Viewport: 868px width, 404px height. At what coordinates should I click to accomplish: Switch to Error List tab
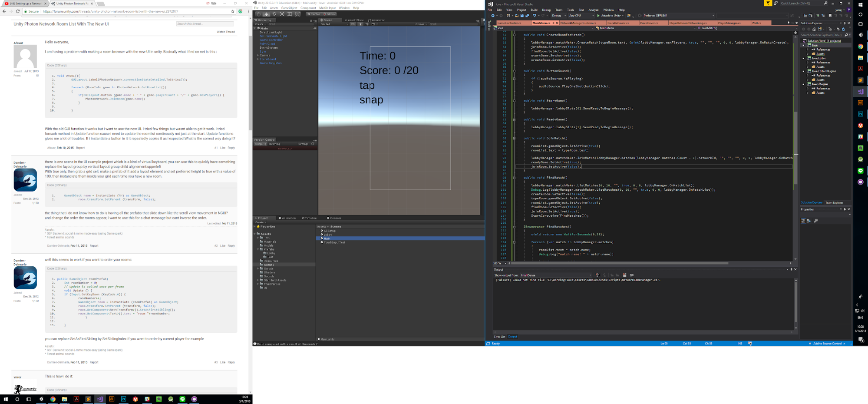point(499,337)
